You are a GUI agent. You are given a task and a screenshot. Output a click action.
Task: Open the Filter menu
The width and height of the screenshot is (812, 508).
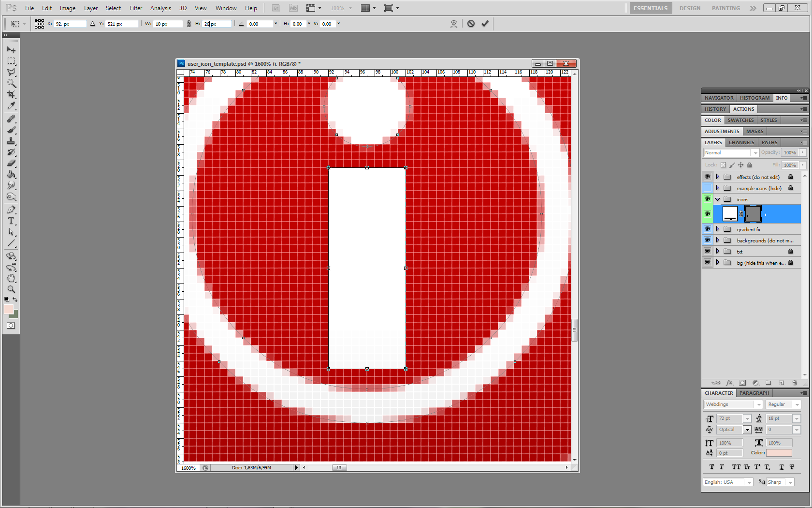pos(136,8)
